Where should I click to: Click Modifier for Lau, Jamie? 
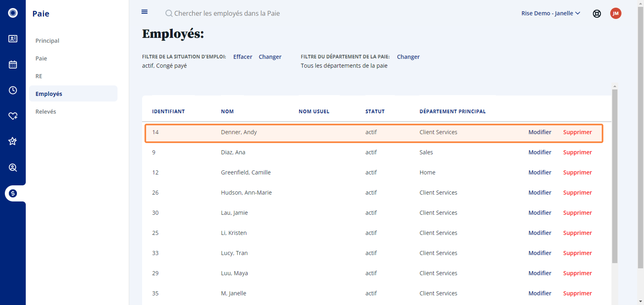(540, 213)
